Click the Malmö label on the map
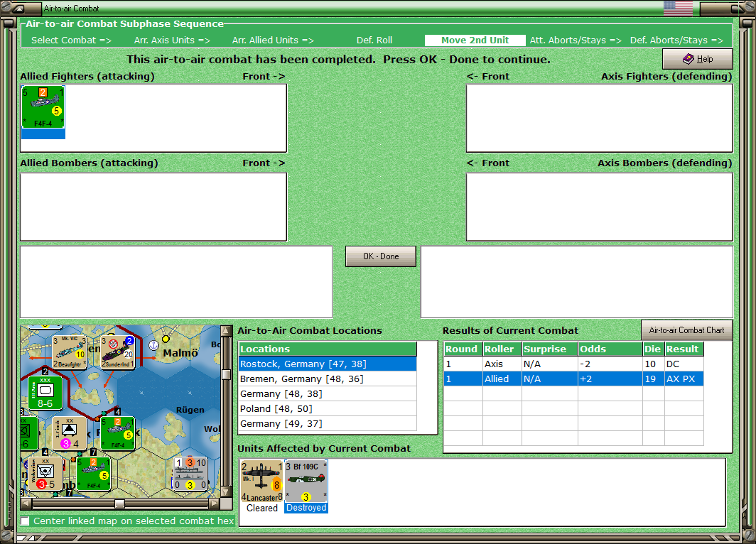This screenshot has width=756, height=544. [180, 353]
